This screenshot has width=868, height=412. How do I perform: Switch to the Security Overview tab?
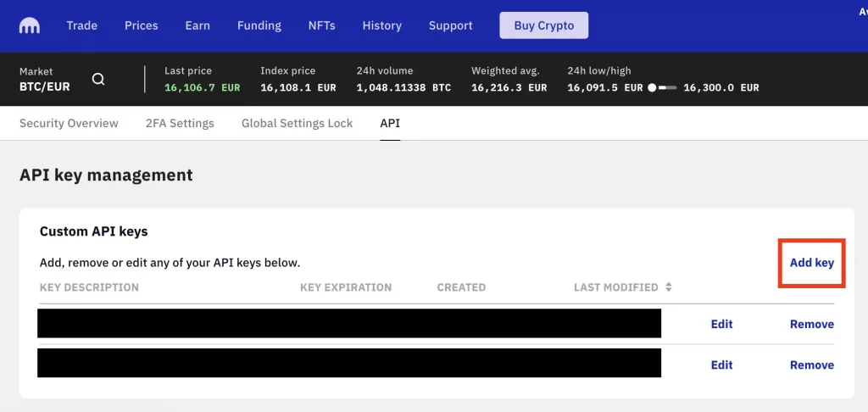(69, 123)
